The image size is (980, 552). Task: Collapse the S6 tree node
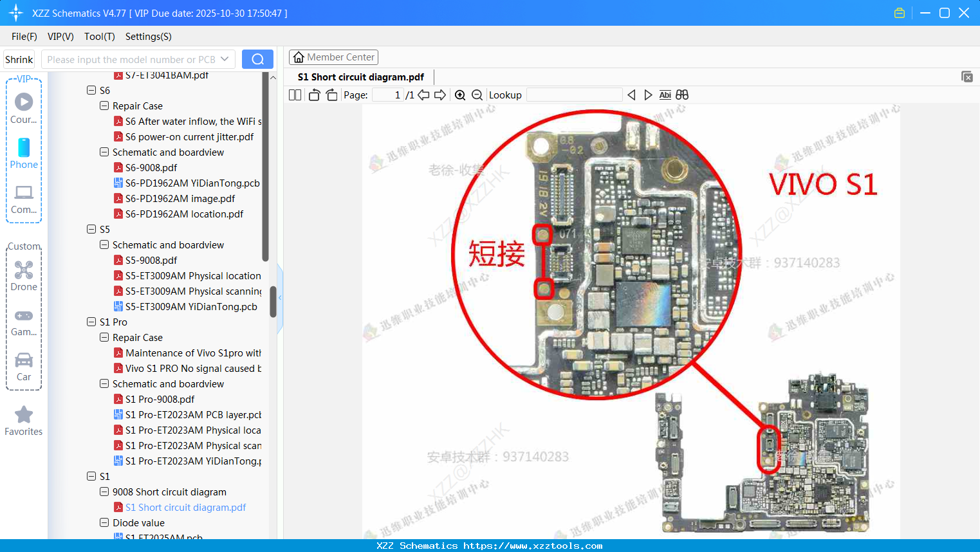91,90
